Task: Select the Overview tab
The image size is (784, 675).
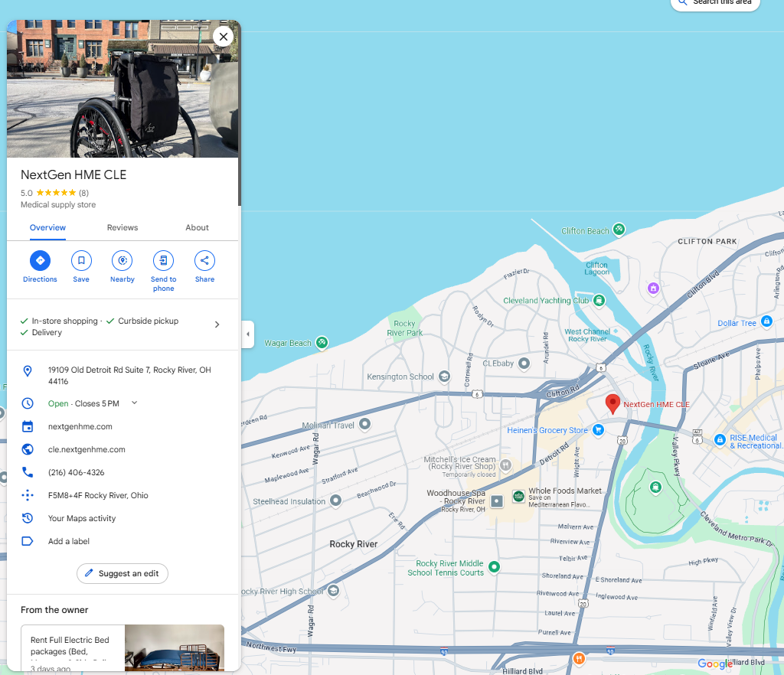Action: [x=47, y=228]
